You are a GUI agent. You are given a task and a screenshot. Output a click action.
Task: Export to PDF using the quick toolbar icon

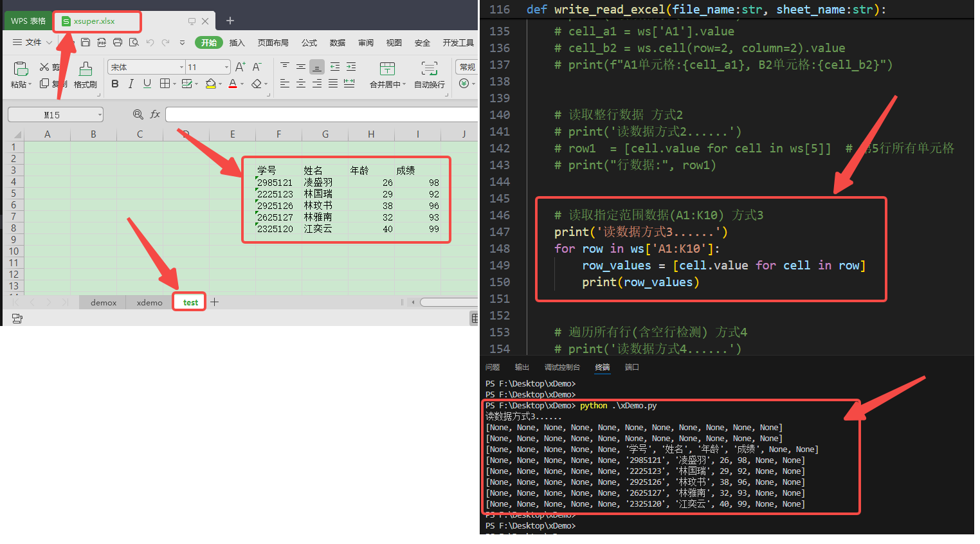pyautogui.click(x=102, y=42)
